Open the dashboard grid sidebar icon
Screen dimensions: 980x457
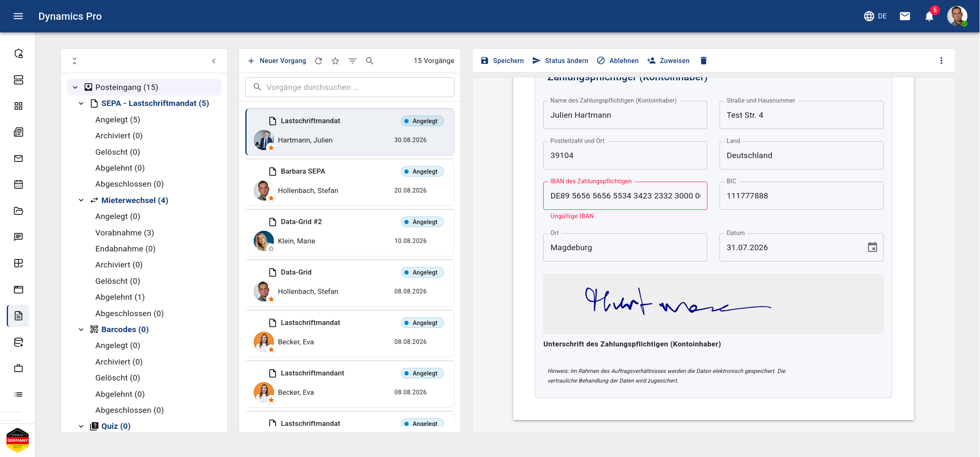18,106
